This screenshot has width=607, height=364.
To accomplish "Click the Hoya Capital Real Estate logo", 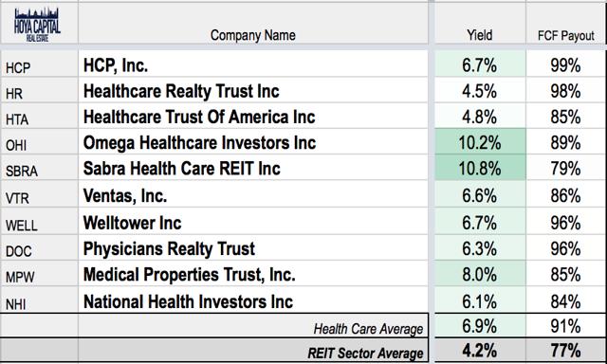I will [x=37, y=25].
